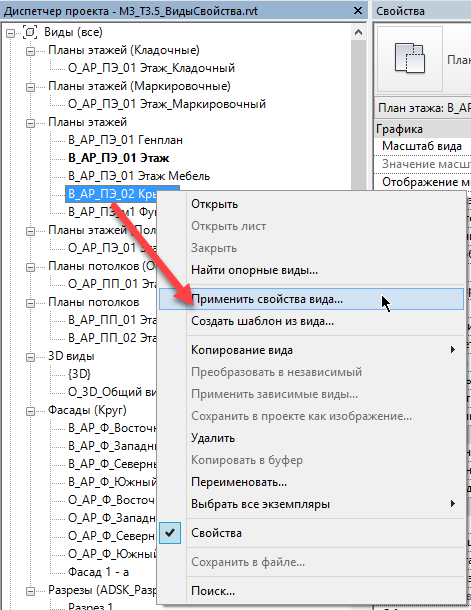This screenshot has height=610, width=471.
Task: Close the project browser panel
Action: tap(358, 11)
